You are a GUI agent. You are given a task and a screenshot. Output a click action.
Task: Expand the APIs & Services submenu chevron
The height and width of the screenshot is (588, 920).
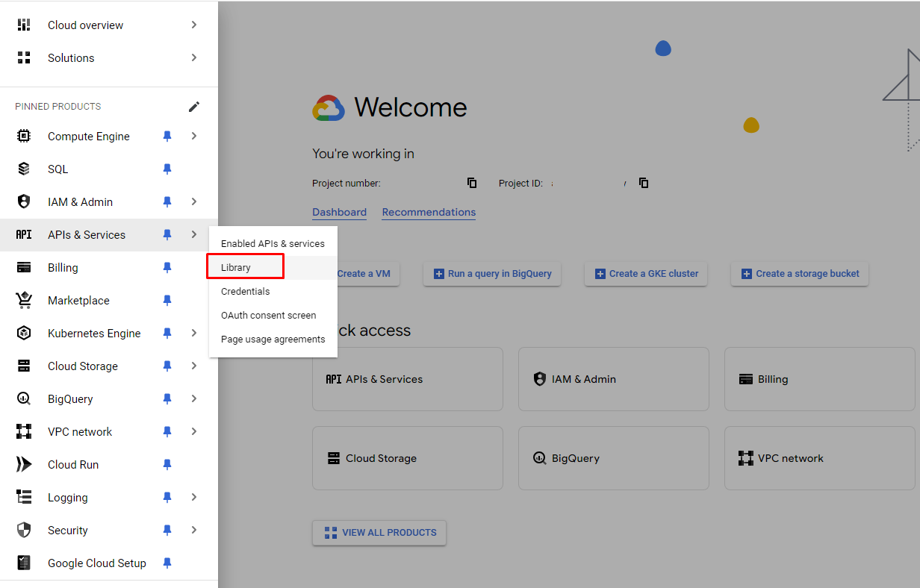pos(194,234)
